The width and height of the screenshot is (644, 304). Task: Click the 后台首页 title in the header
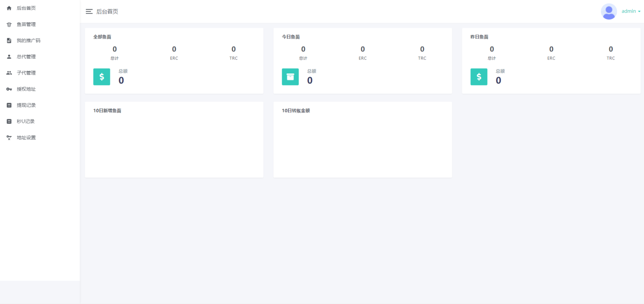point(107,12)
